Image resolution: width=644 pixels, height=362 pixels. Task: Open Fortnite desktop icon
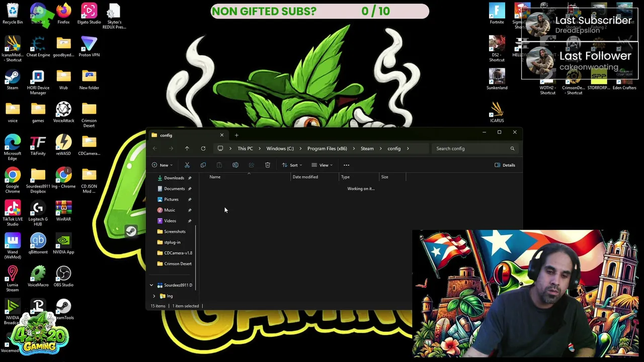[497, 15]
